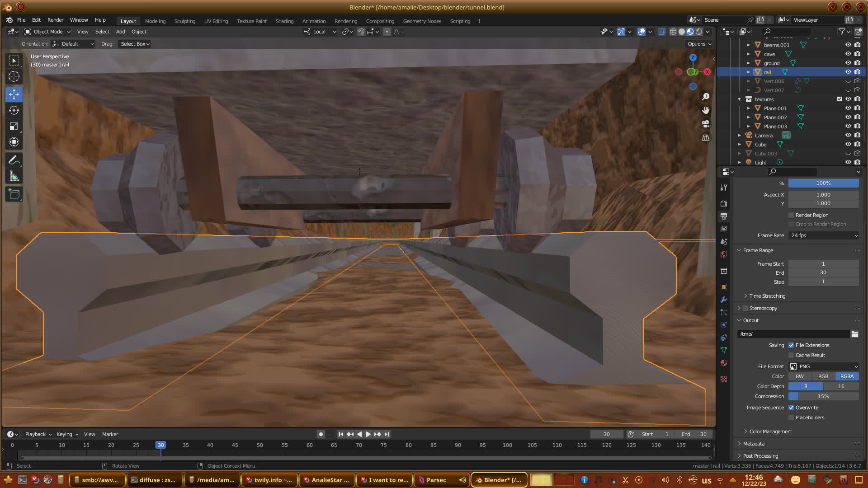Select RGB color mode button

[x=823, y=376]
